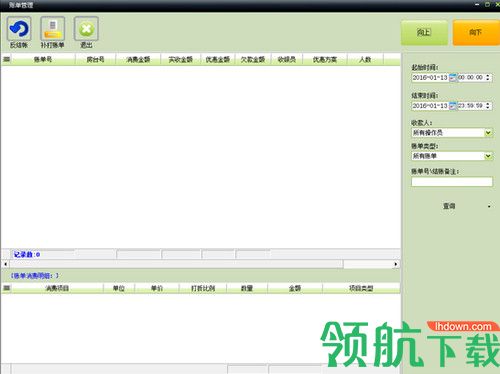500x374 pixels.
Task: Click the horizontal scrollbar left arrow
Action: click(x=5, y=264)
